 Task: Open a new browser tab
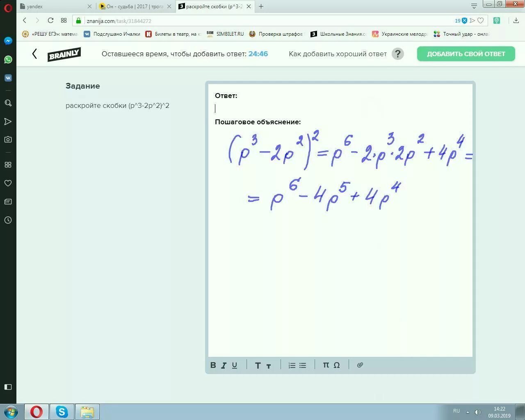point(261,7)
